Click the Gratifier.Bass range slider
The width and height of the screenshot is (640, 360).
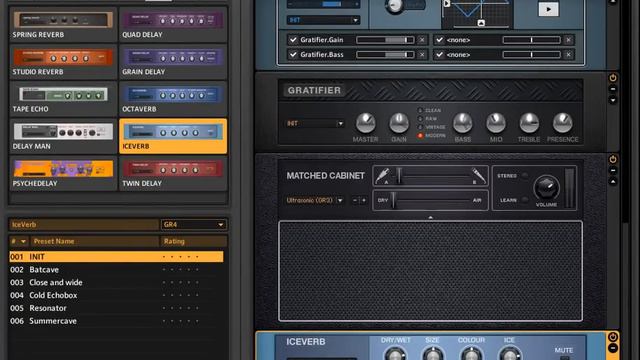tap(385, 55)
